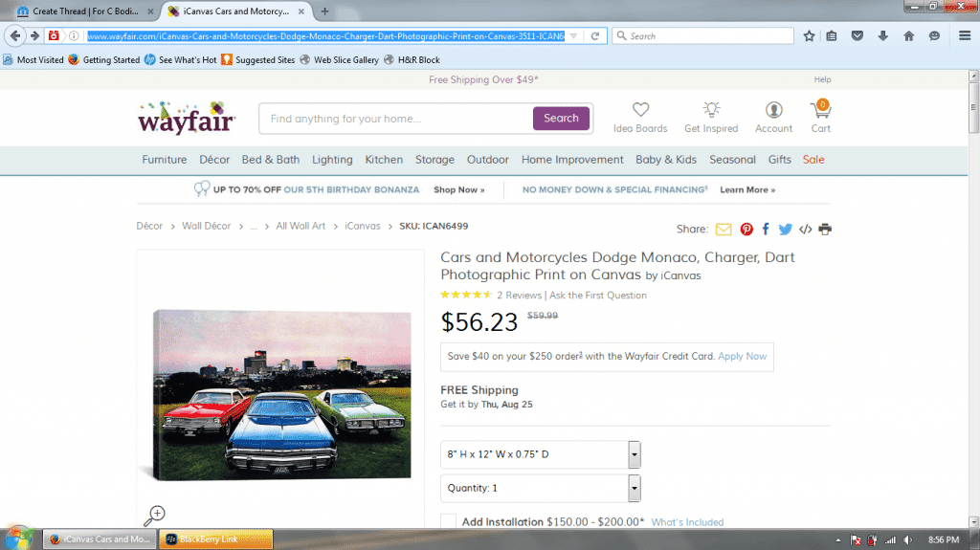Screen dimensions: 980x550
Task: Open the Furniture category menu
Action: [165, 160]
